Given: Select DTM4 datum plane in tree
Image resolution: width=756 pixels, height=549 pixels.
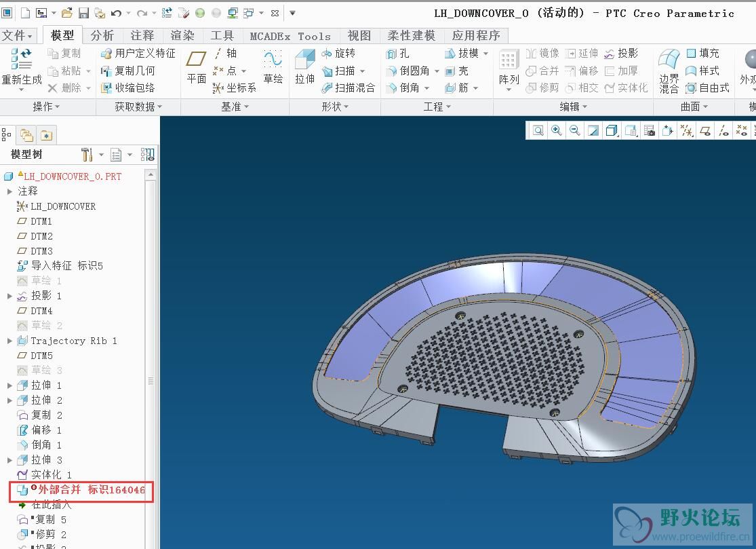Looking at the screenshot, I should (35, 311).
